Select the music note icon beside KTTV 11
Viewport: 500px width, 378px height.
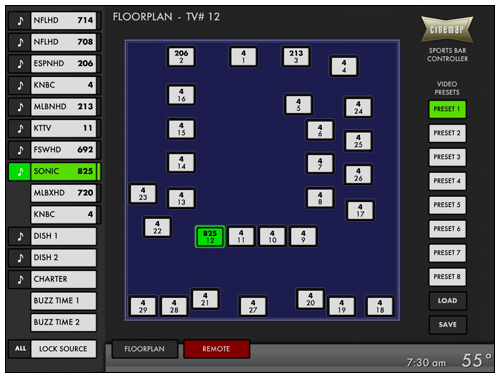tap(20, 128)
